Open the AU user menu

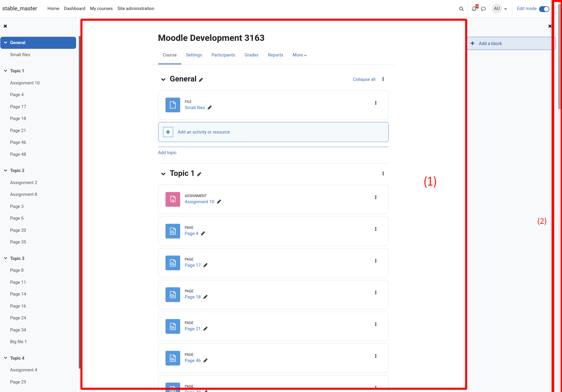click(x=499, y=9)
